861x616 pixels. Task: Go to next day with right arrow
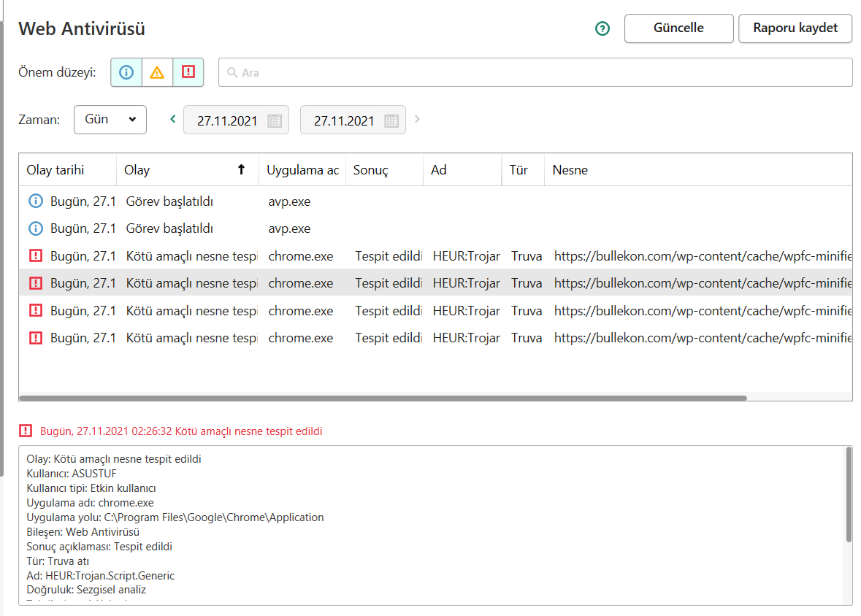418,119
